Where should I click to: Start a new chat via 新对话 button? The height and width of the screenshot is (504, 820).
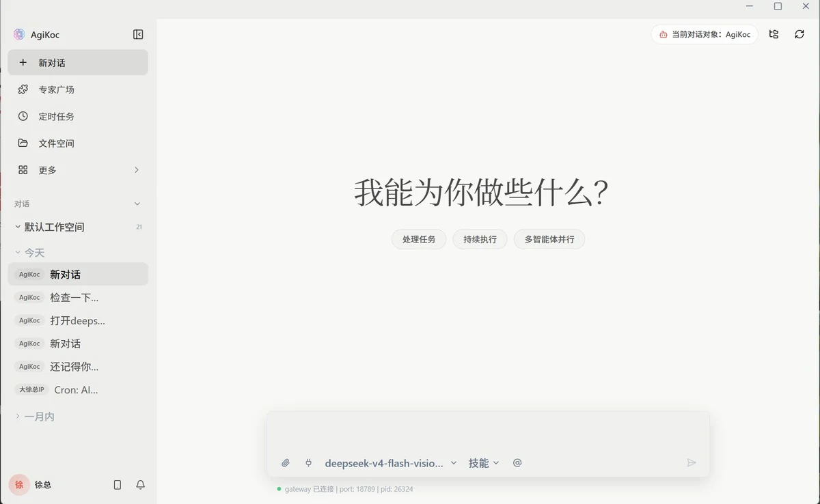click(78, 62)
